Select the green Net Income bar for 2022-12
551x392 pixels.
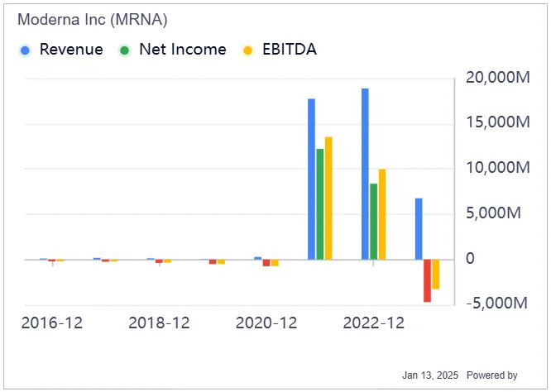(x=374, y=222)
